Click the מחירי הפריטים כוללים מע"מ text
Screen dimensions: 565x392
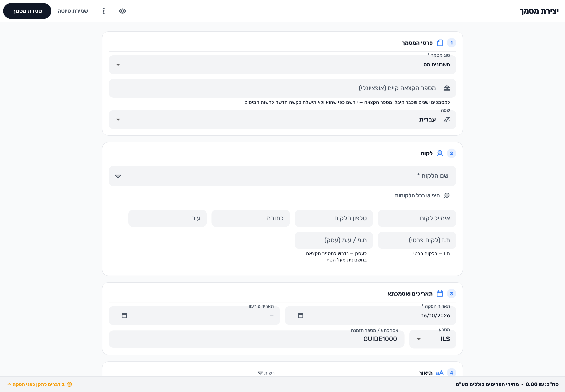point(487,384)
